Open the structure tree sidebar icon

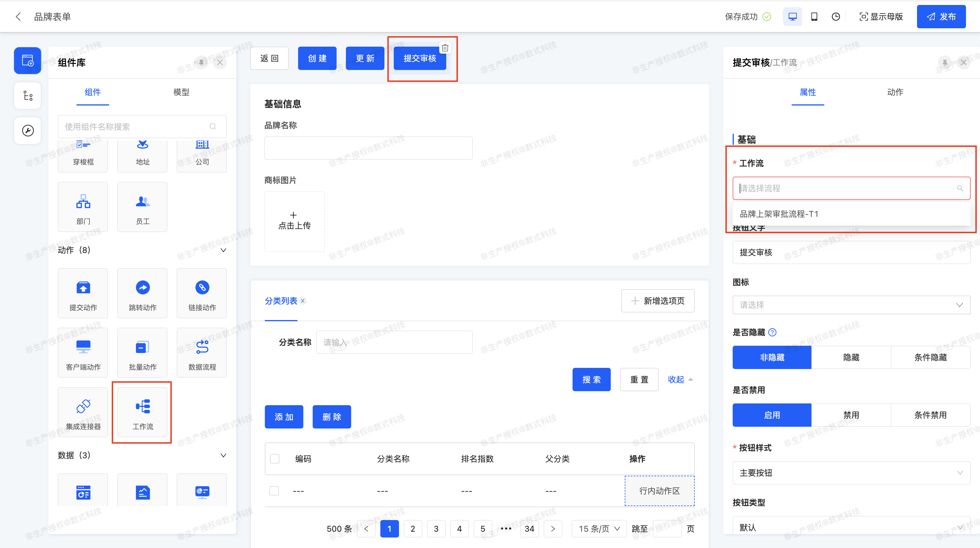coord(28,95)
